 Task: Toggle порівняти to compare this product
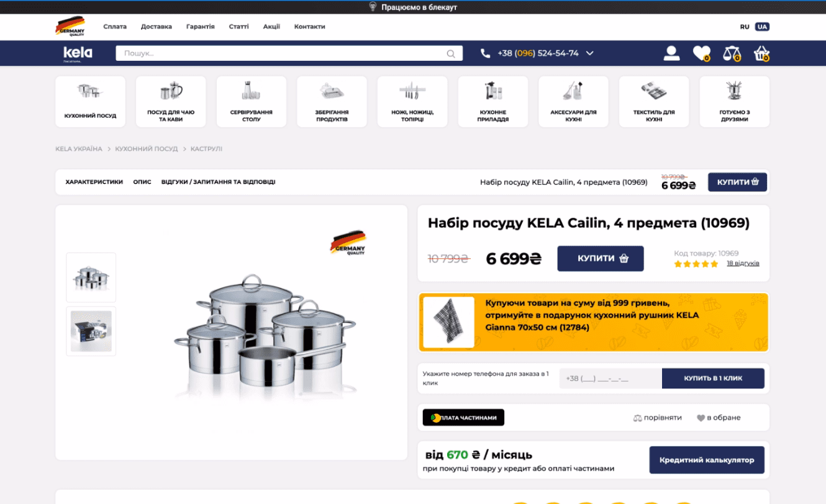coord(658,418)
